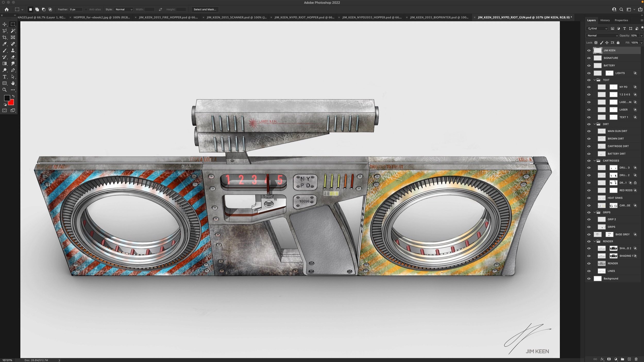The height and width of the screenshot is (362, 644).
Task: Toggle Quick Mask mode
Action: click(x=4, y=111)
